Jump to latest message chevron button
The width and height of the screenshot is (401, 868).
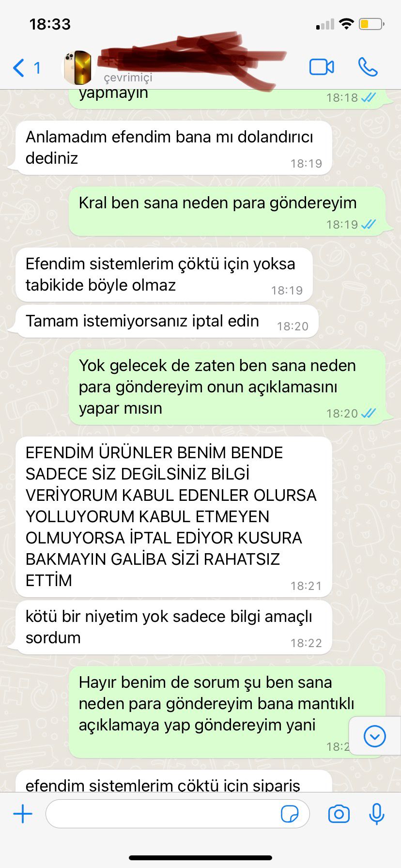coord(375,736)
